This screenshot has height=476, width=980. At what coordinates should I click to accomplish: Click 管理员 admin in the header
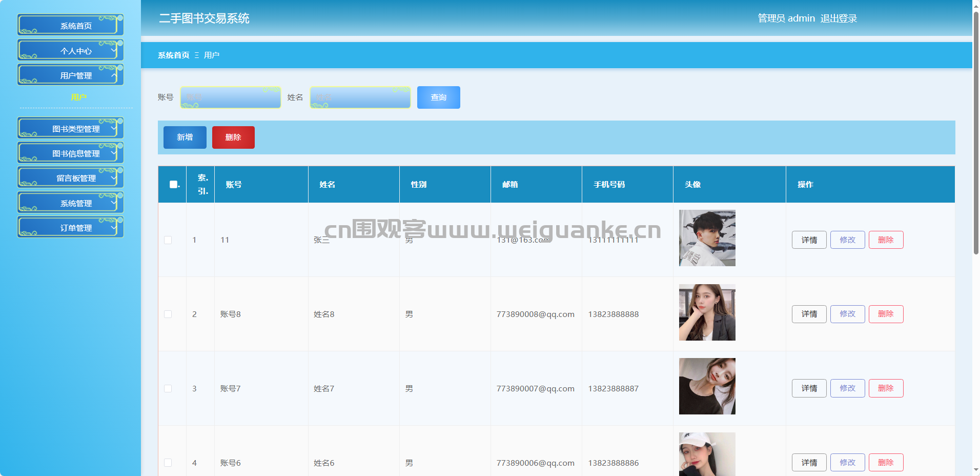click(x=786, y=18)
